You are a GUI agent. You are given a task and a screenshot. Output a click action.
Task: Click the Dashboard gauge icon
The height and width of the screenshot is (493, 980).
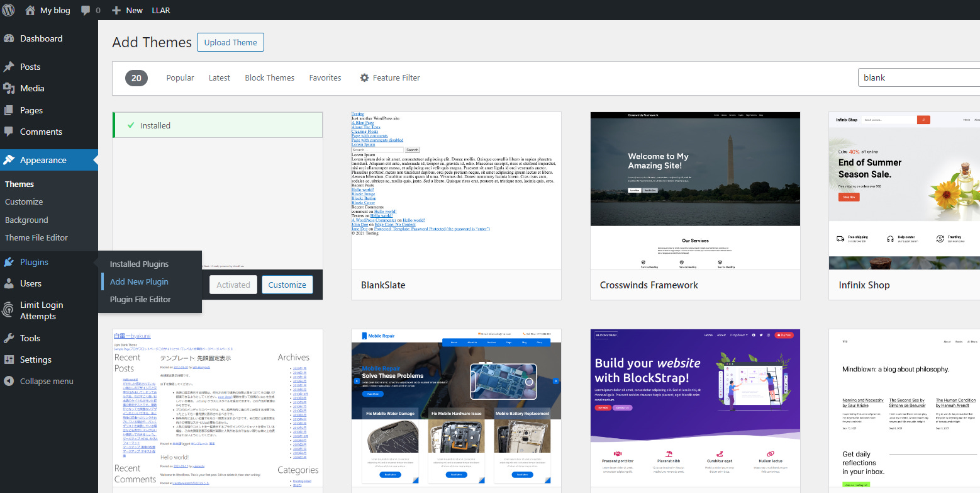coord(9,38)
